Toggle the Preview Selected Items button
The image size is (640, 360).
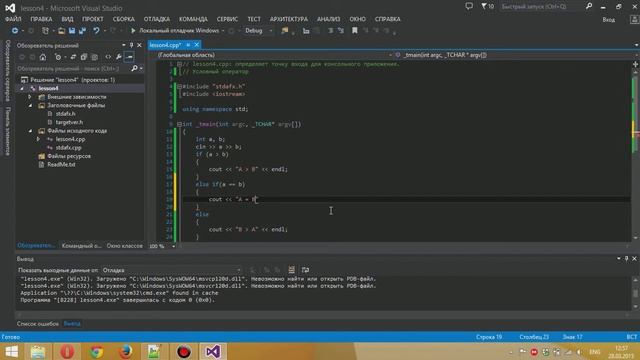tap(129, 57)
